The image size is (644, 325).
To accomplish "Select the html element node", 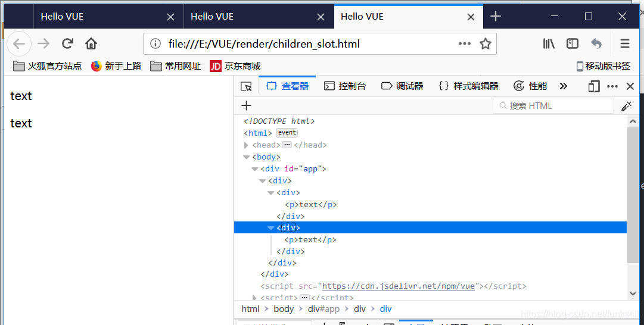I will tap(257, 133).
